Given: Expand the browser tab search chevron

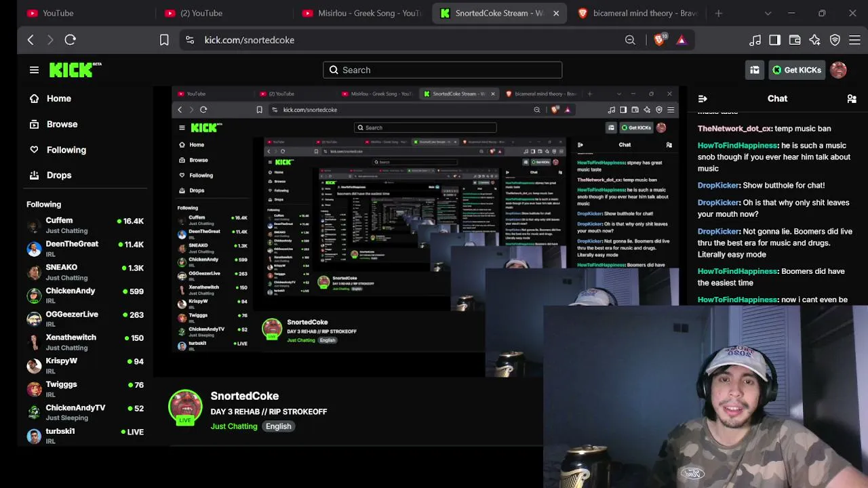Looking at the screenshot, I should (x=768, y=13).
